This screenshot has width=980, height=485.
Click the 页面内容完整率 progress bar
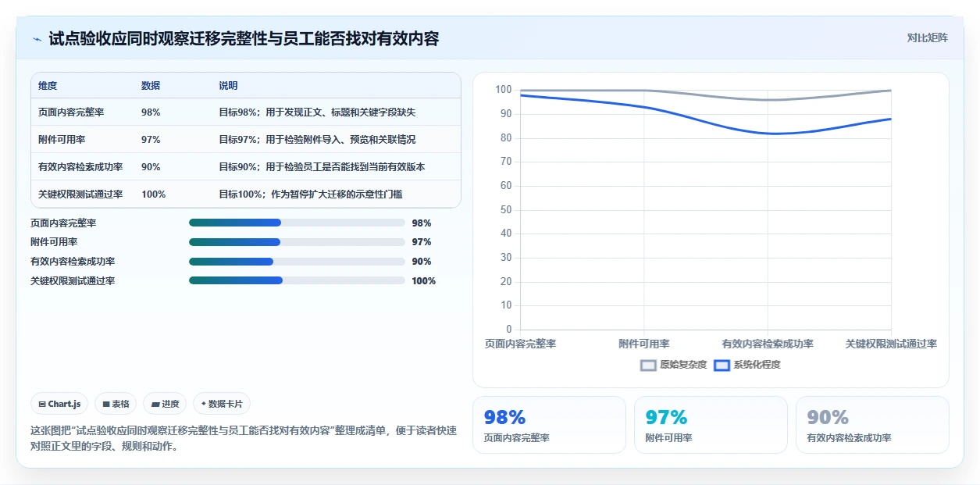(x=297, y=223)
